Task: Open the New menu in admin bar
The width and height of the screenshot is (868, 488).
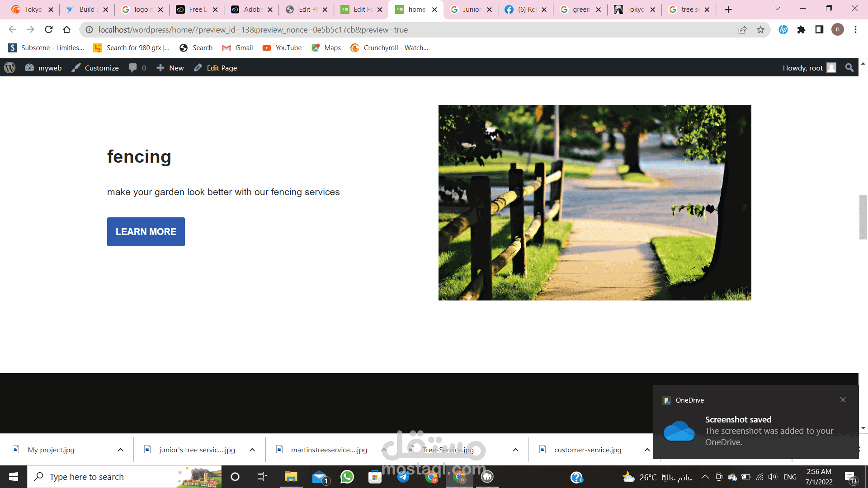Action: point(170,68)
